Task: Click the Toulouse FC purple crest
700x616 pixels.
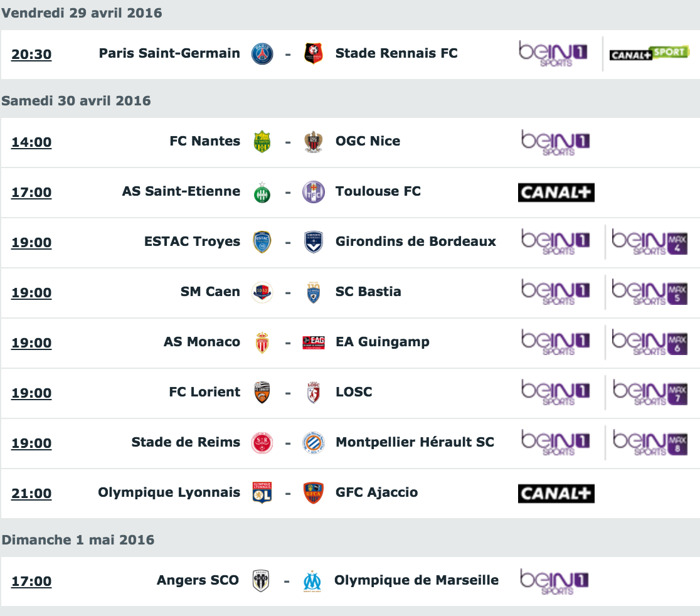Action: pyautogui.click(x=314, y=192)
